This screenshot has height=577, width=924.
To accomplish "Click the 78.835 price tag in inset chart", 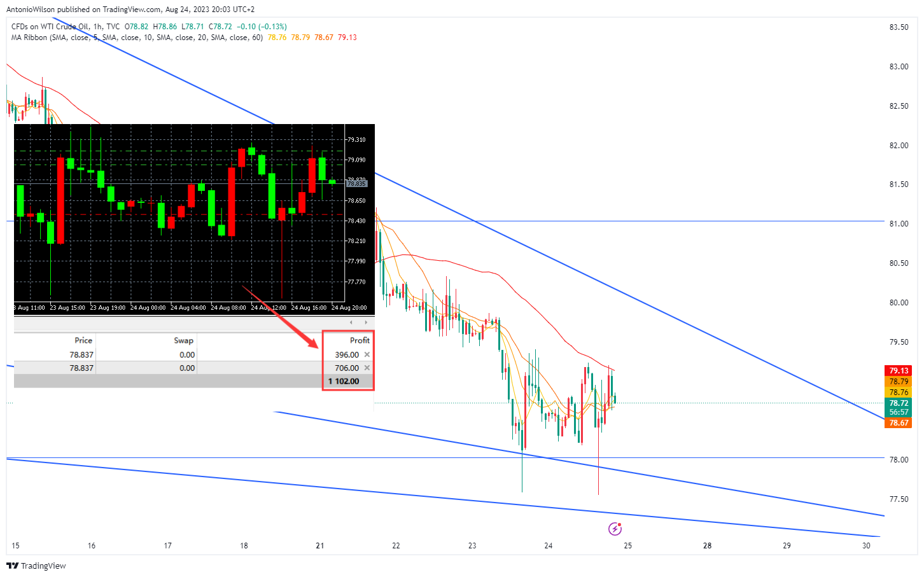I will click(356, 184).
